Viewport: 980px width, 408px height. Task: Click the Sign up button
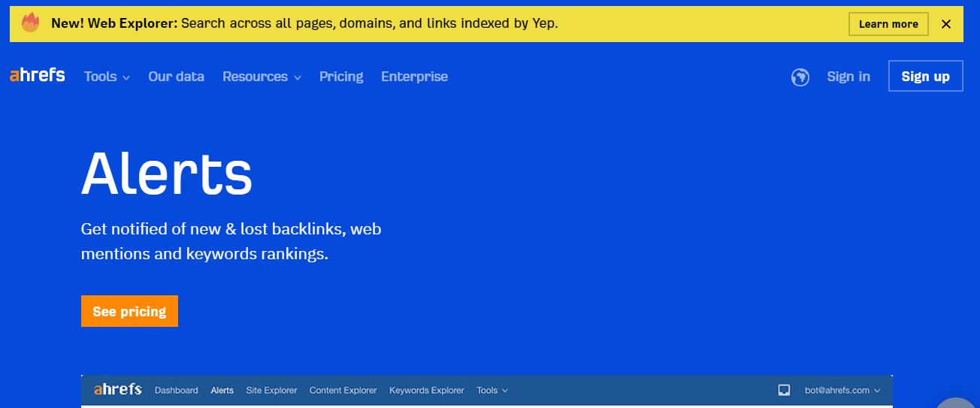(x=925, y=76)
